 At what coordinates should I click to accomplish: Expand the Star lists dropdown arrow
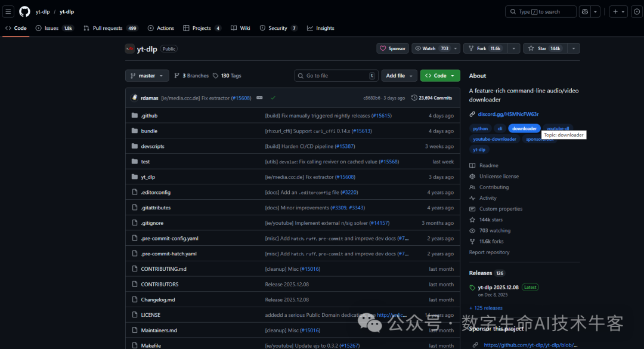pos(574,48)
